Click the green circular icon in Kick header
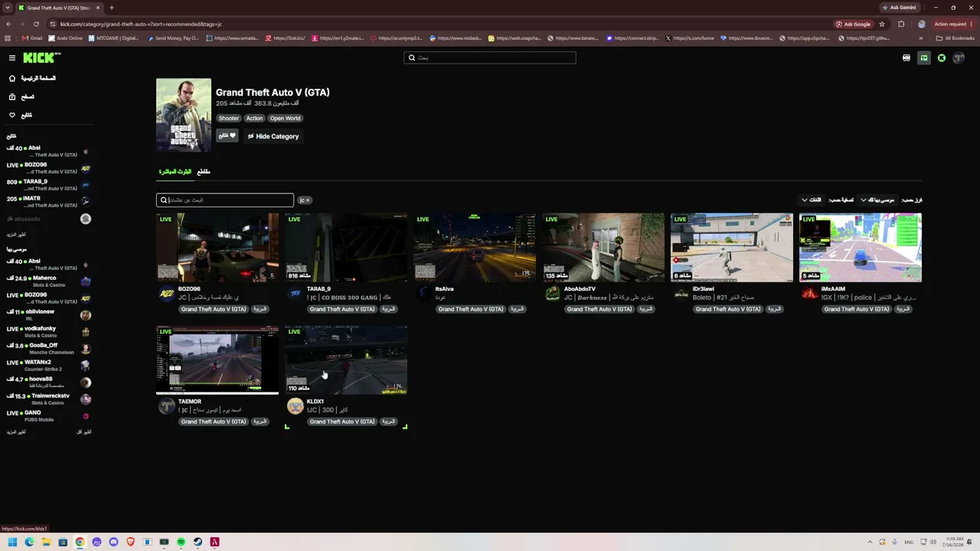The width and height of the screenshot is (980, 551). 942,58
